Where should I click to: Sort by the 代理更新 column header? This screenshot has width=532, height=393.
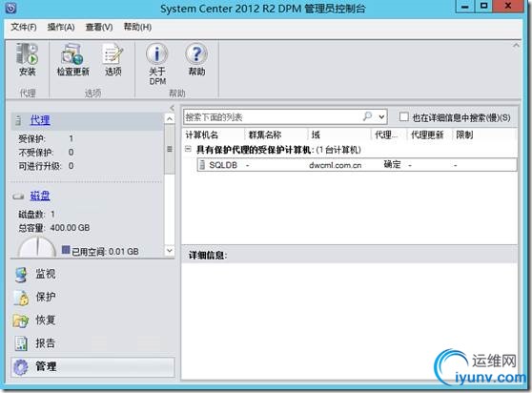click(x=429, y=134)
